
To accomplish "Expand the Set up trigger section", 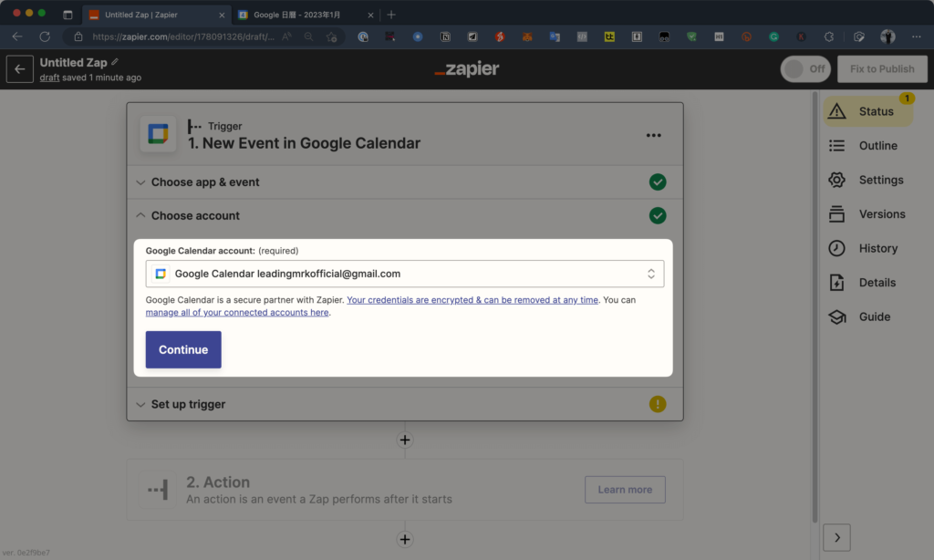I will [405, 404].
